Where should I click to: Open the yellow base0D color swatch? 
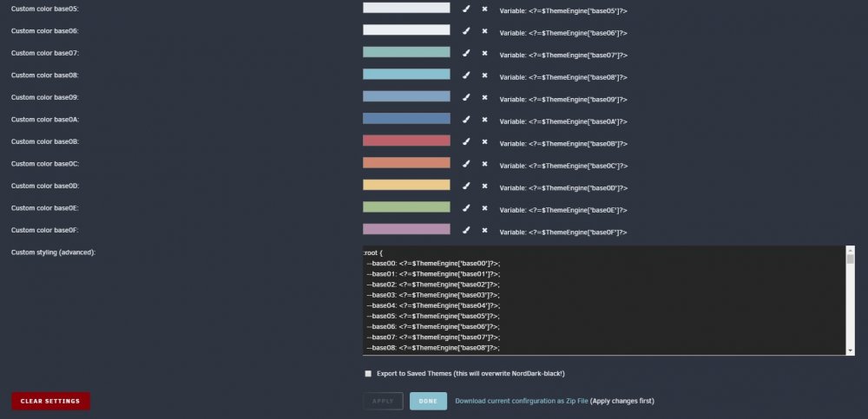coord(406,185)
